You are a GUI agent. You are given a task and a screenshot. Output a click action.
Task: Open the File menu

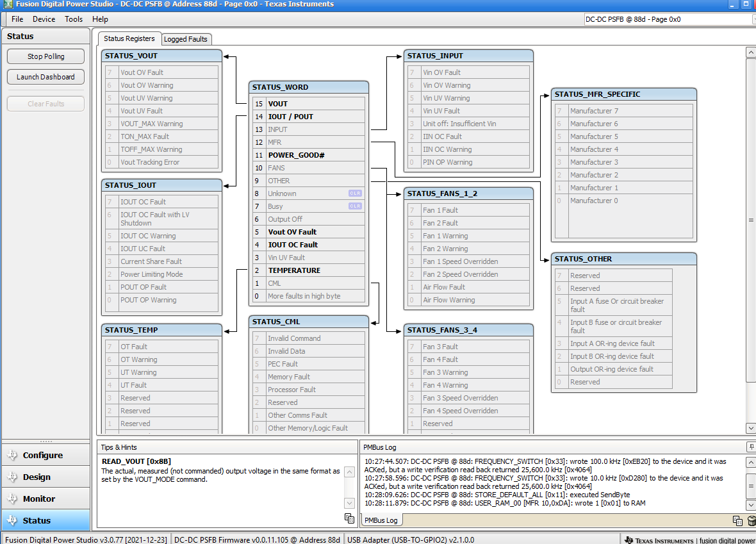pyautogui.click(x=17, y=19)
